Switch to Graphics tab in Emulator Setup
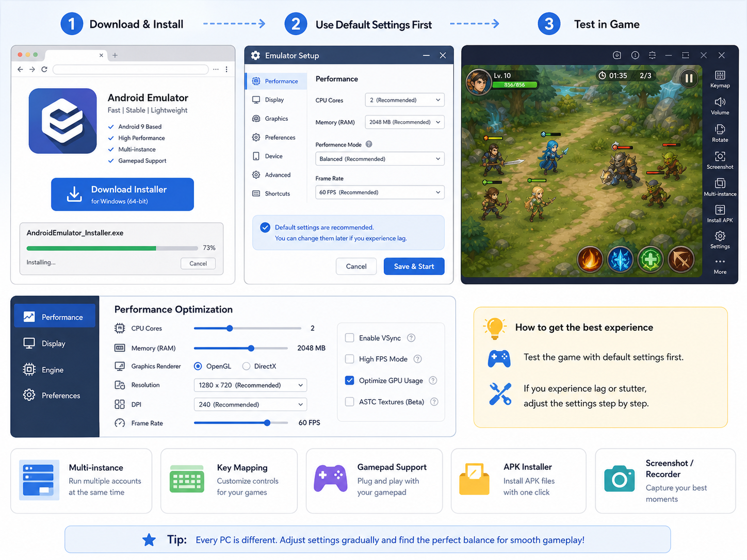Viewport: 747px width, 560px height. [276, 119]
